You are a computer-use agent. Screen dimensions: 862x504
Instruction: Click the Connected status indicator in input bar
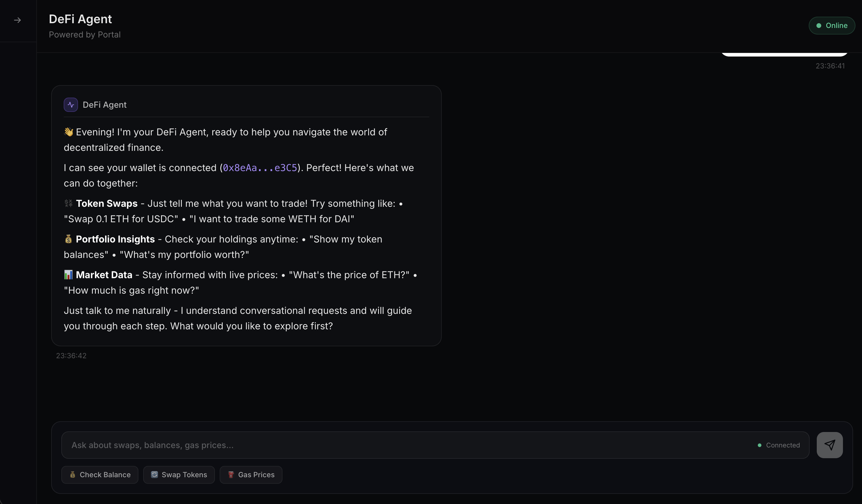pyautogui.click(x=779, y=445)
